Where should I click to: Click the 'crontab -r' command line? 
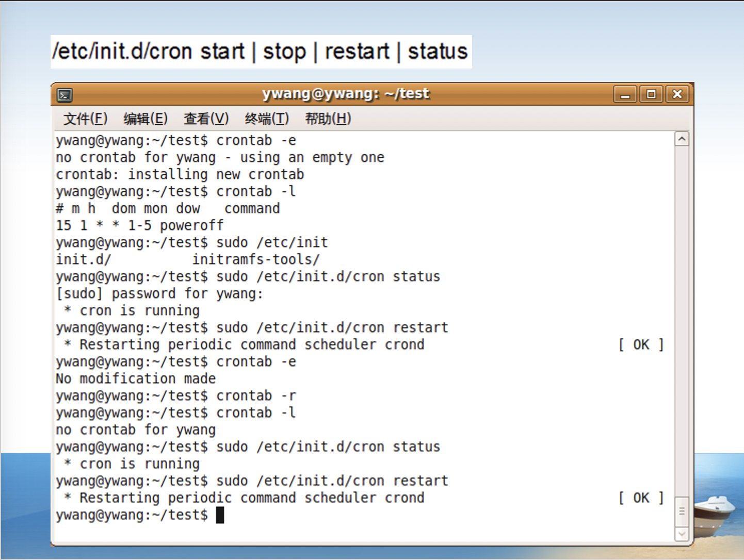176,396
